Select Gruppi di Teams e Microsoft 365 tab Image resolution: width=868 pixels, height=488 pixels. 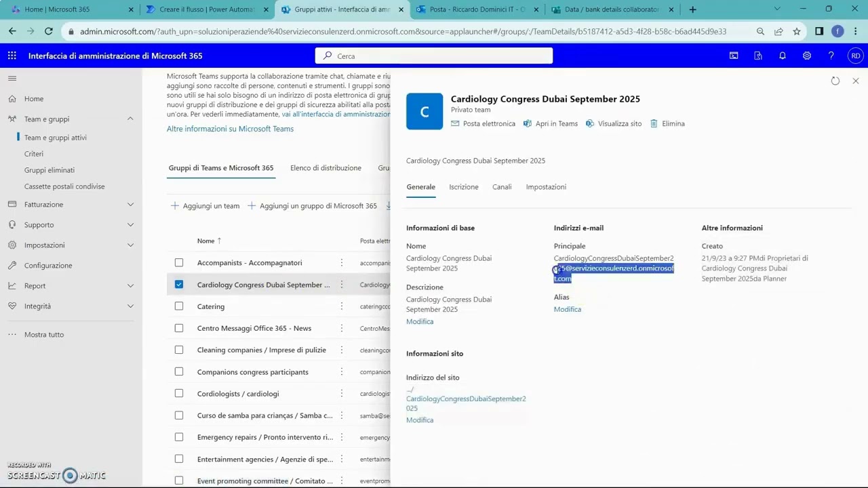(221, 167)
